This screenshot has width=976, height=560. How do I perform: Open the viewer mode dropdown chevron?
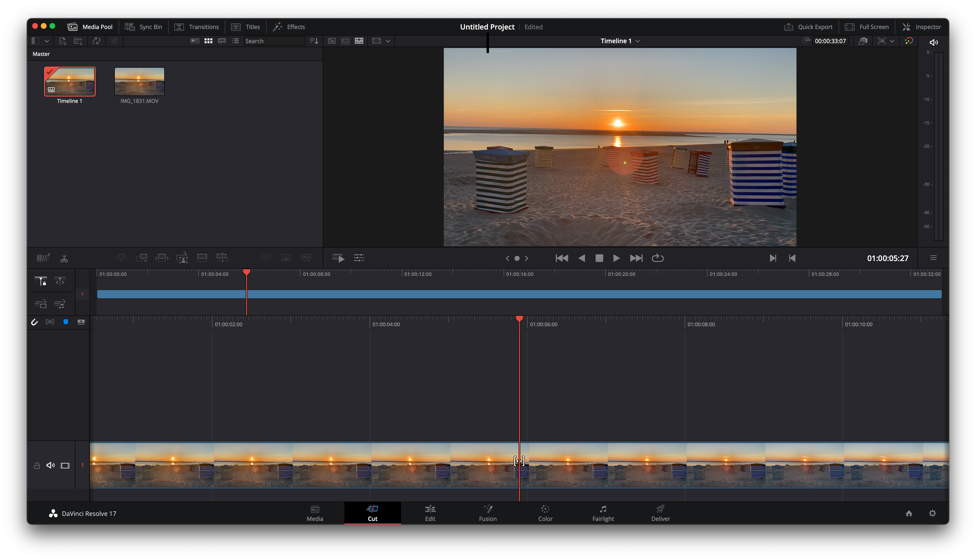click(388, 41)
